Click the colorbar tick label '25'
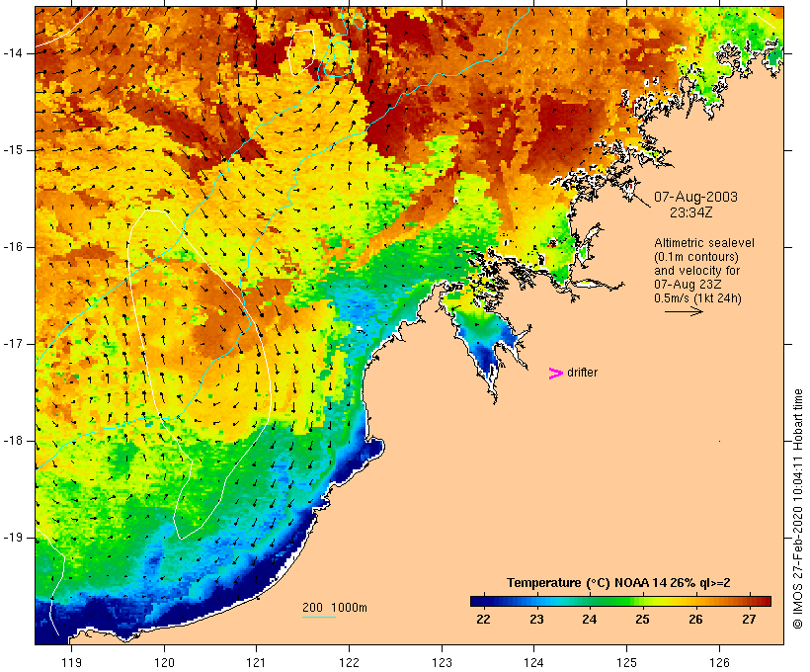Viewport: 810px width, 672px height. (643, 619)
